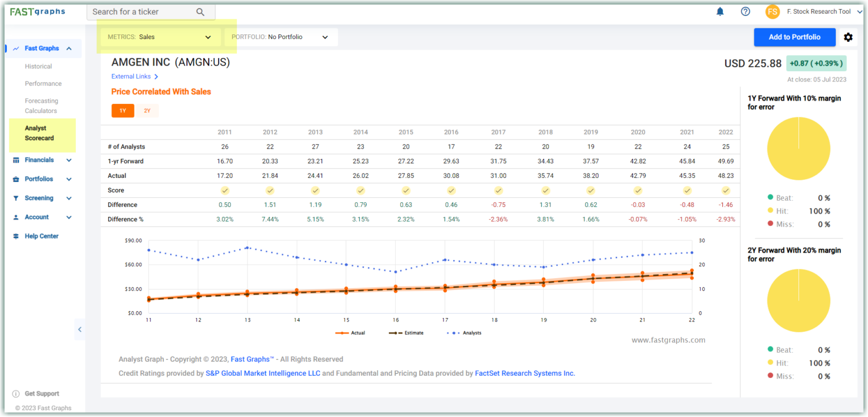
Task: Collapse sidebar with the left arrow
Action: tap(80, 329)
